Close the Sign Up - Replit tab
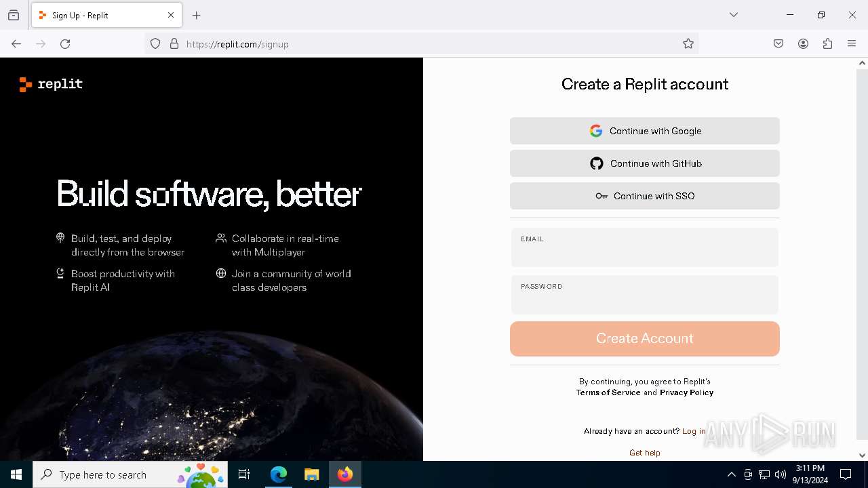 [x=171, y=15]
